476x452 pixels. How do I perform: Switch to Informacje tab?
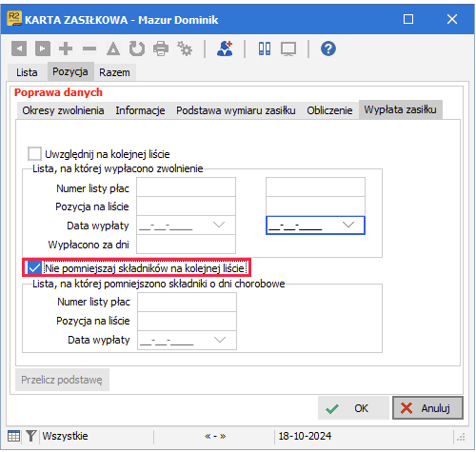tap(140, 110)
